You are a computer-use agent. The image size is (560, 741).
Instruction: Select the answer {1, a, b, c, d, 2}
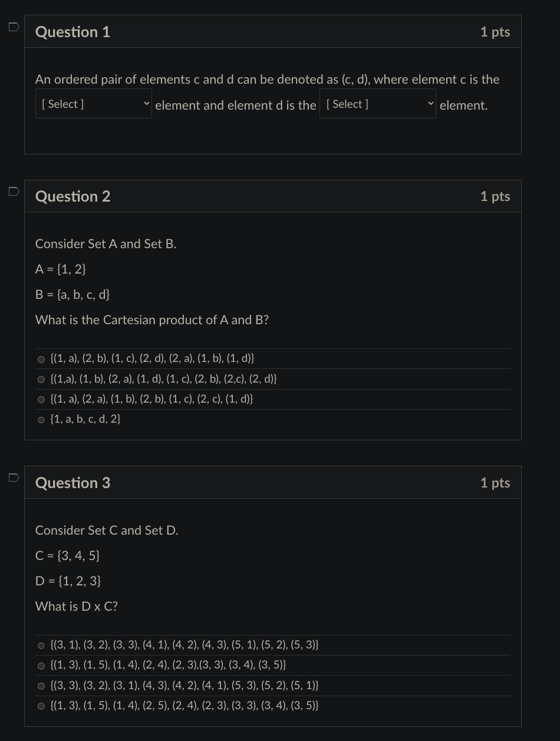[x=41, y=419]
